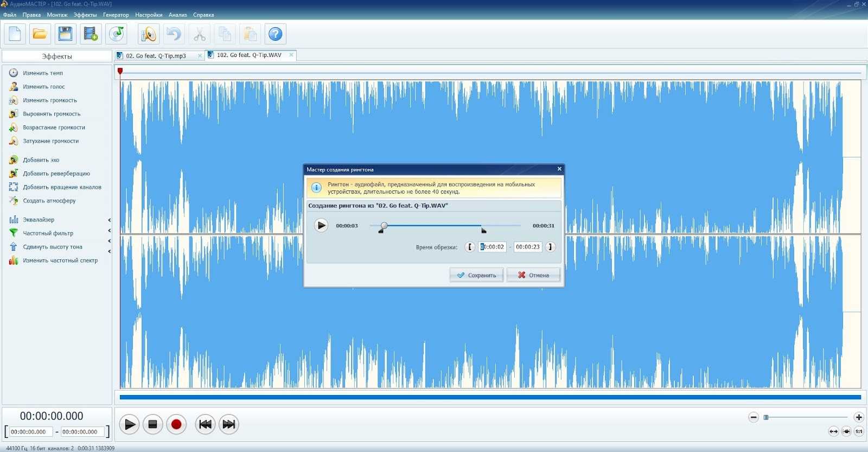Expand the Частотный фильтр arrow

pos(109,231)
